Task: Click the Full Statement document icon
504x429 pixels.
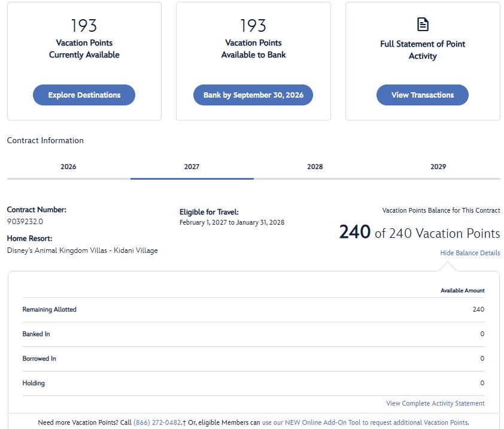Action: (423, 25)
